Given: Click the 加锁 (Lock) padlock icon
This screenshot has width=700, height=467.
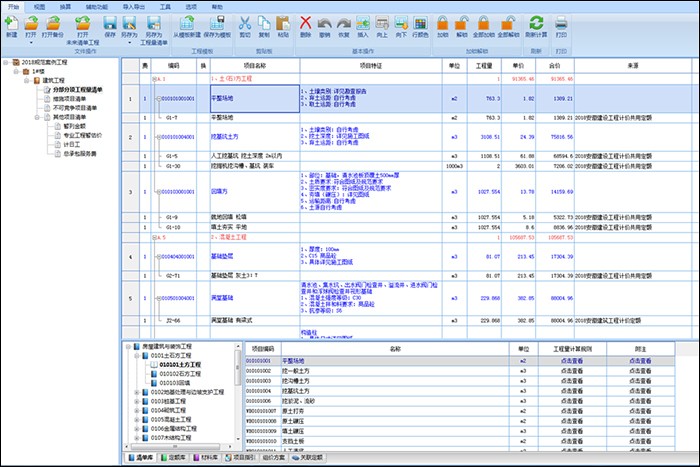Looking at the screenshot, I should (442, 24).
